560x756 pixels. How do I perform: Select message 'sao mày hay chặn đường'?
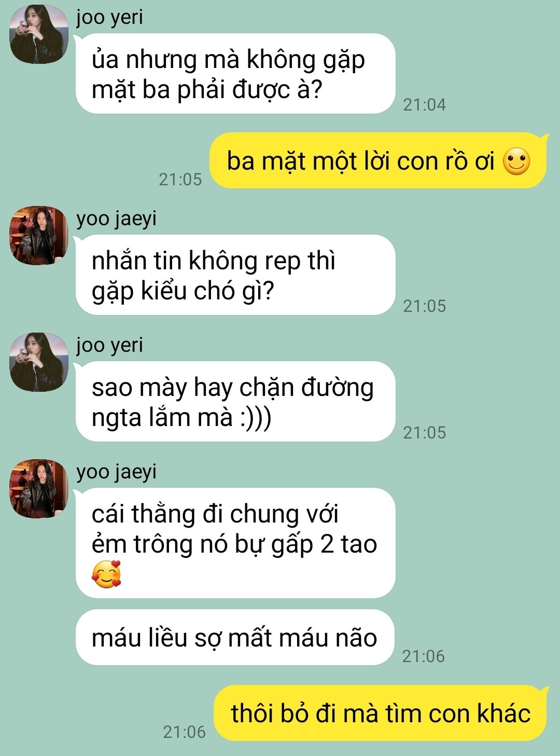click(235, 402)
